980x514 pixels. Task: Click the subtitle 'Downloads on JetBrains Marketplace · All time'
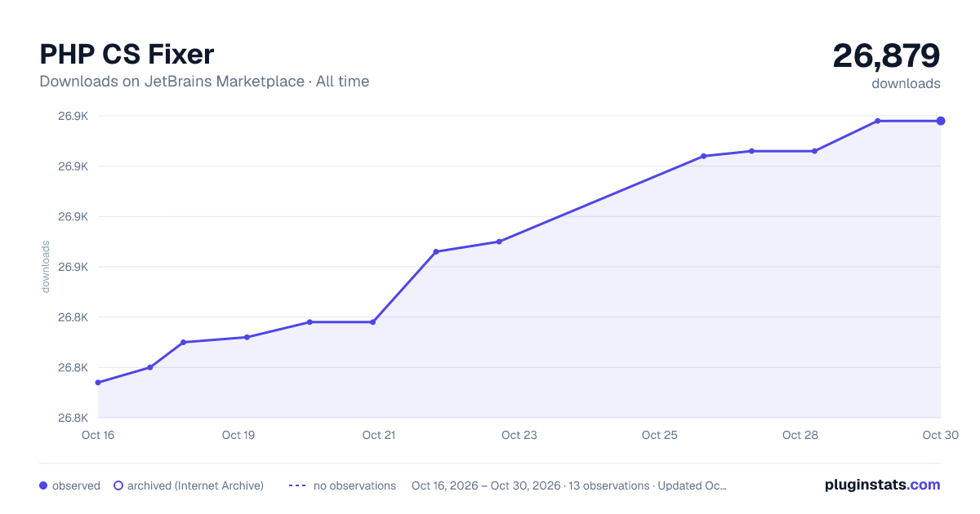coord(204,82)
